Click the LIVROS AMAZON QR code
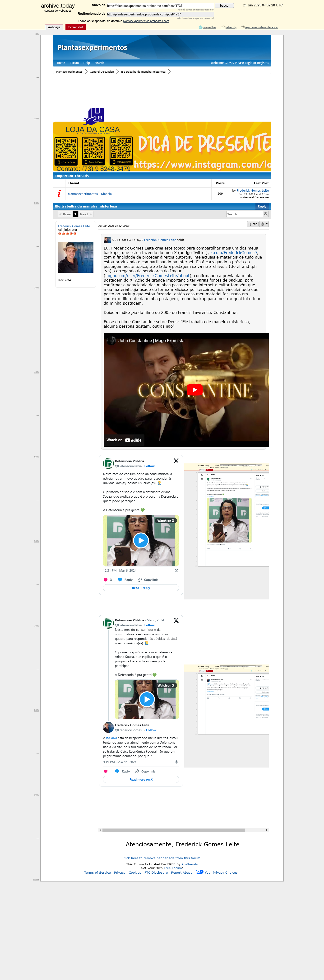 pyautogui.click(x=121, y=151)
